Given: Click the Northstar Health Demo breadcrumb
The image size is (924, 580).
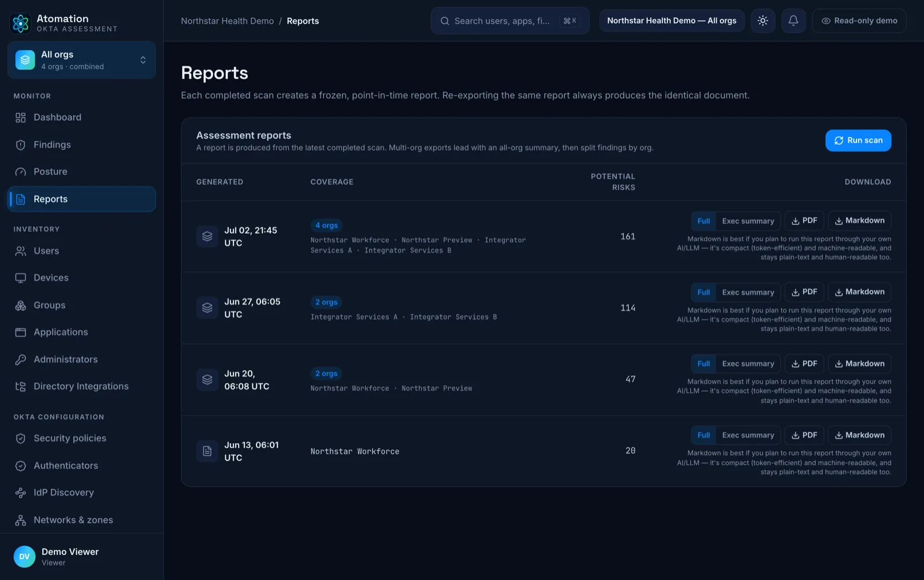Looking at the screenshot, I should point(228,21).
